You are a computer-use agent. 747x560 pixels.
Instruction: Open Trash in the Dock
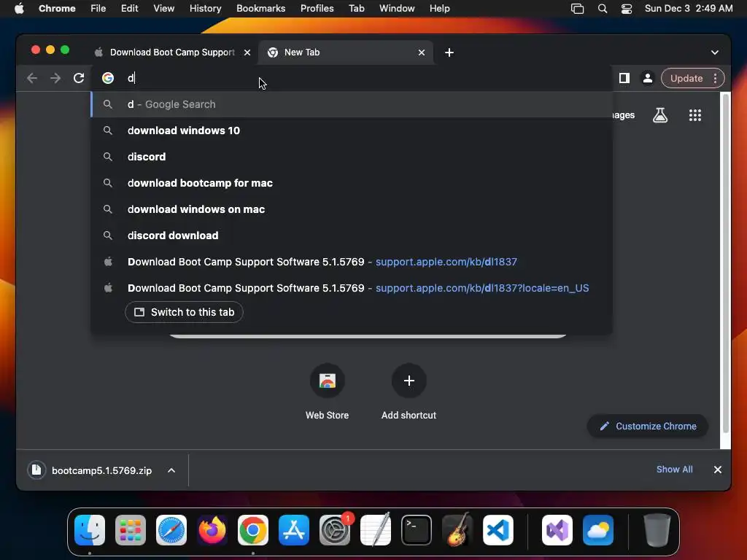click(x=657, y=530)
